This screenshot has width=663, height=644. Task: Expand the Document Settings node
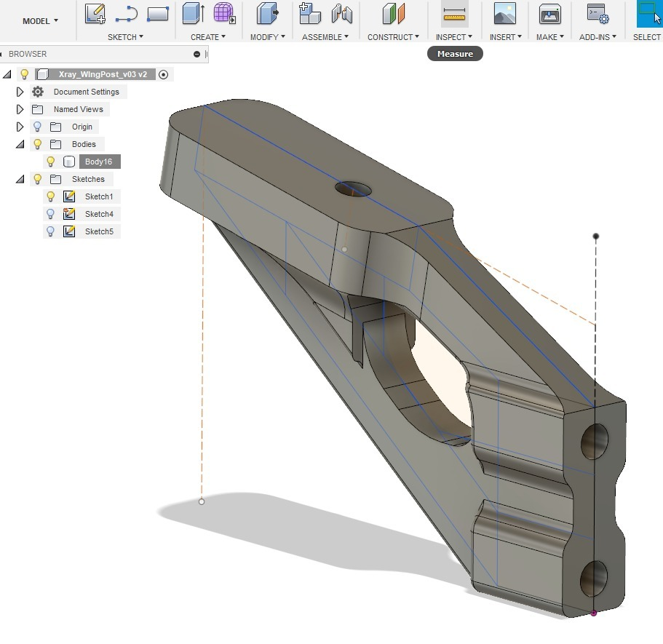[x=20, y=91]
